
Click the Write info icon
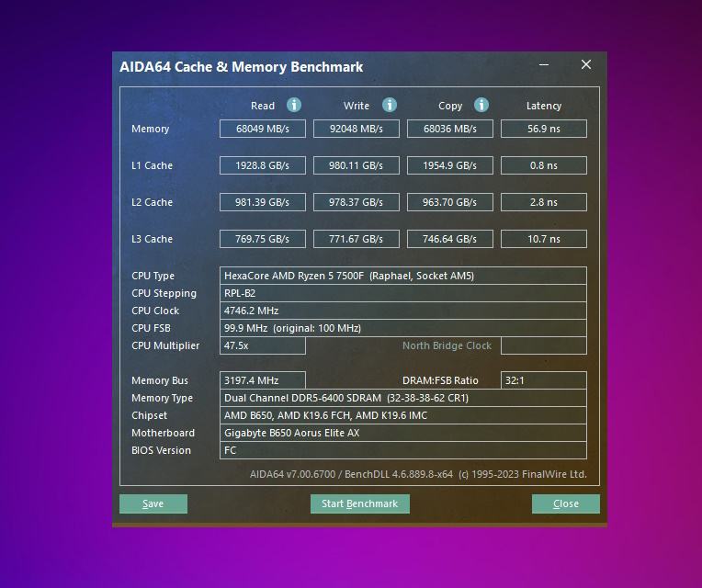click(x=389, y=105)
